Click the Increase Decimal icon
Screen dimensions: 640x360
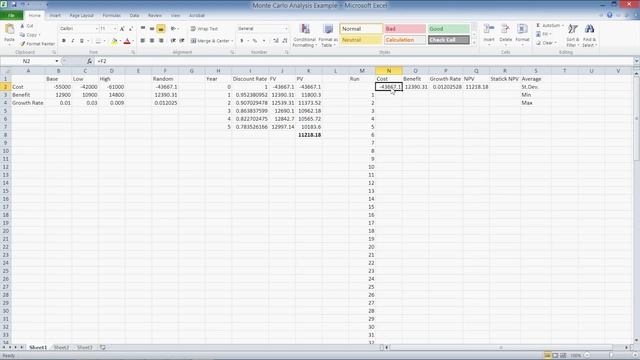276,41
